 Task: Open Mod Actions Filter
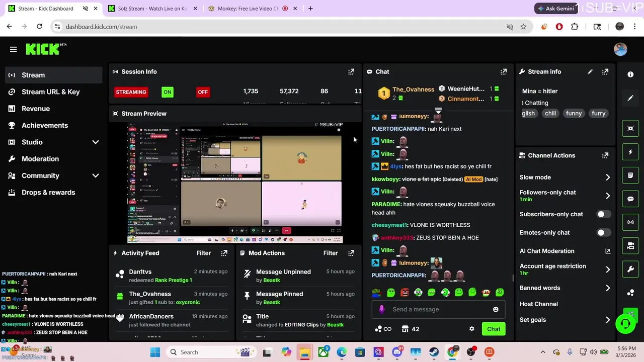(331, 253)
